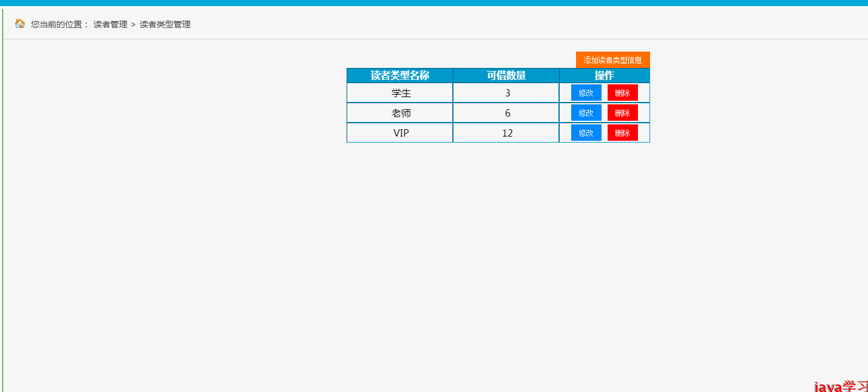Viewport: 868px width, 392px height.
Task: Click 修改 for the 老师 reader type
Action: [585, 112]
